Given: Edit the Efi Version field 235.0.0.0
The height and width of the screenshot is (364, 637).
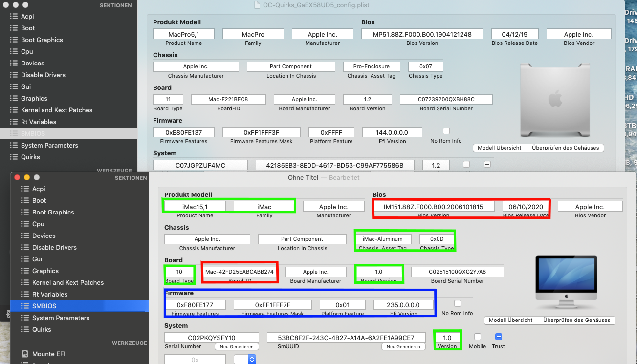Looking at the screenshot, I should point(404,305).
